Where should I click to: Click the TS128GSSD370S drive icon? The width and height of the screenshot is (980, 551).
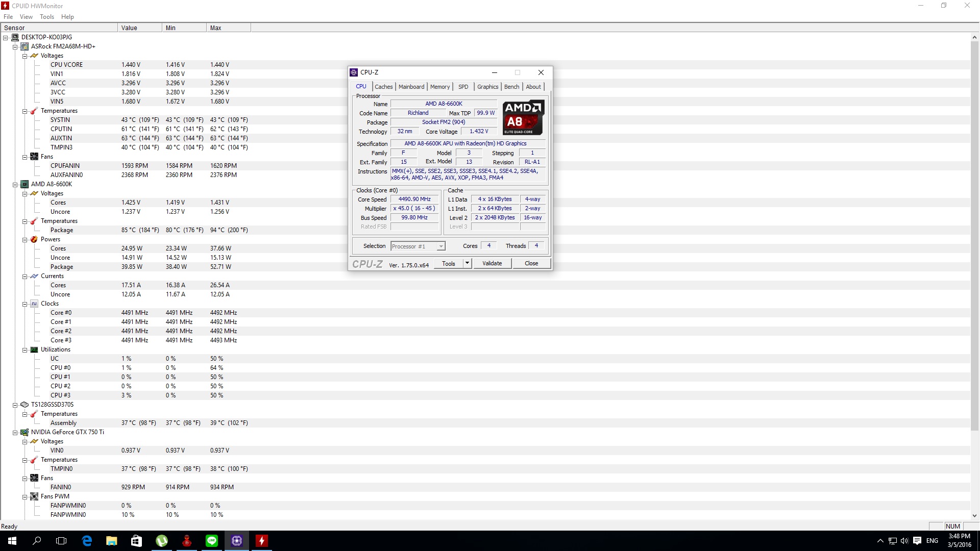coord(24,405)
